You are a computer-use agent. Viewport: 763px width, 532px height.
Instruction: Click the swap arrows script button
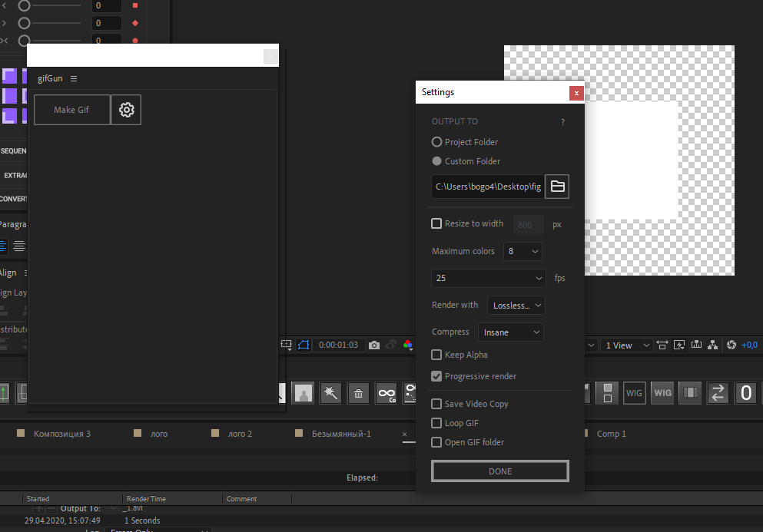pos(718,393)
